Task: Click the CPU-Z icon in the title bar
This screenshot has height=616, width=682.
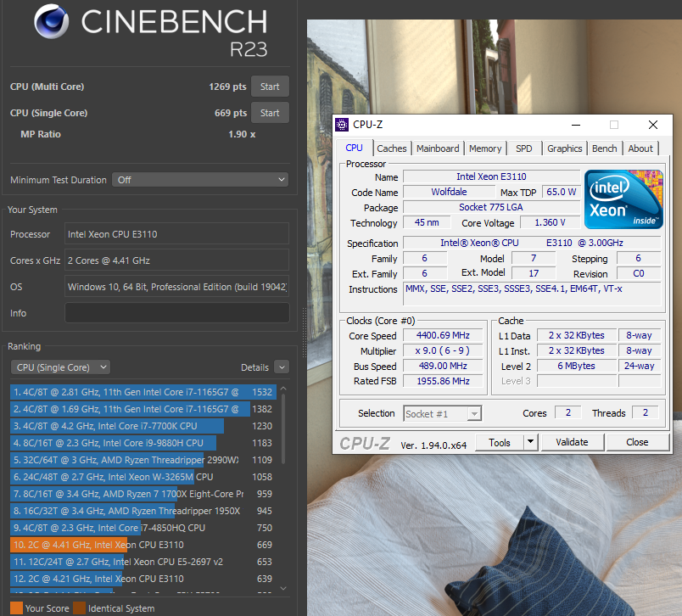Action: (343, 125)
